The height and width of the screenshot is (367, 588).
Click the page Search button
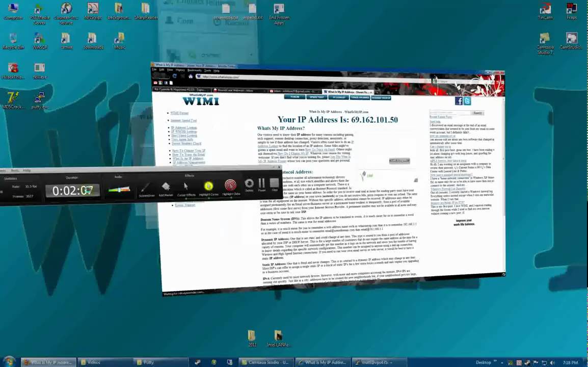pos(477,113)
